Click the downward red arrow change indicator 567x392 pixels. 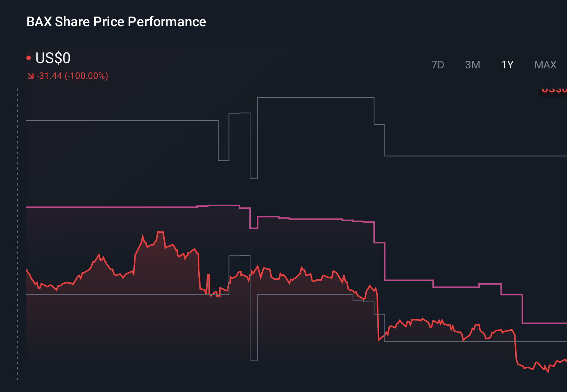click(30, 75)
